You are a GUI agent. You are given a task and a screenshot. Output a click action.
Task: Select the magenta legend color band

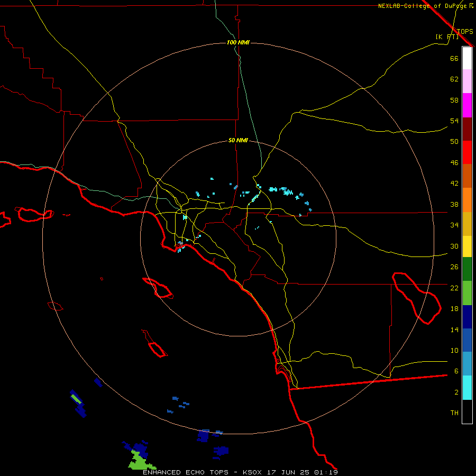pos(467,105)
